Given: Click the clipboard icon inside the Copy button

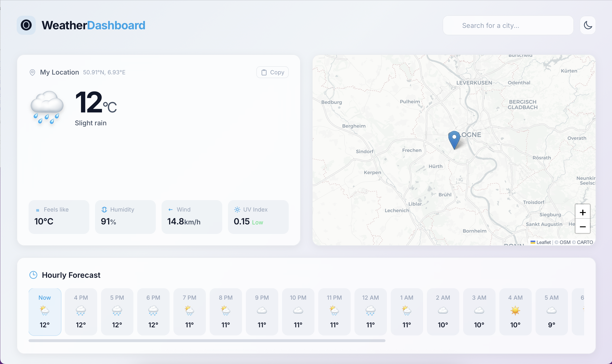Looking at the screenshot, I should 264,72.
